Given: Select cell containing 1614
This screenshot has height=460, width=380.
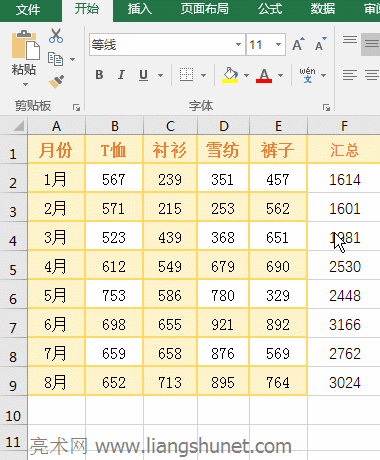Looking at the screenshot, I should point(344,179).
